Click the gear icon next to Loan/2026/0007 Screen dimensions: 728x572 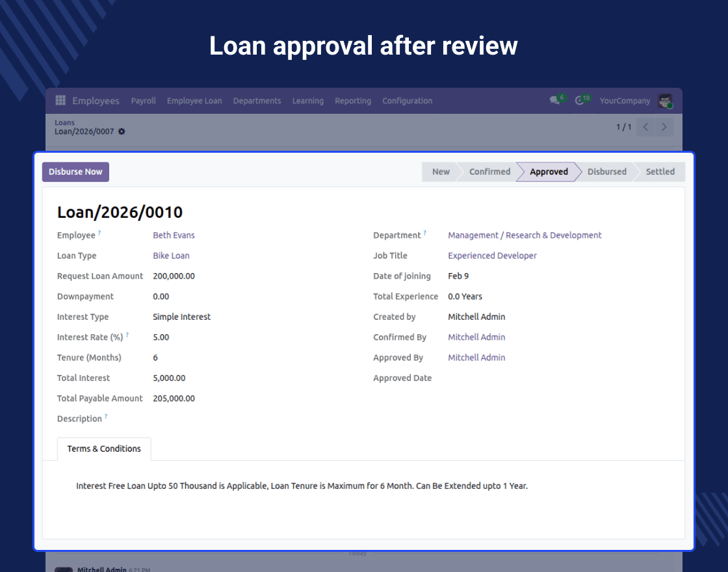point(122,131)
